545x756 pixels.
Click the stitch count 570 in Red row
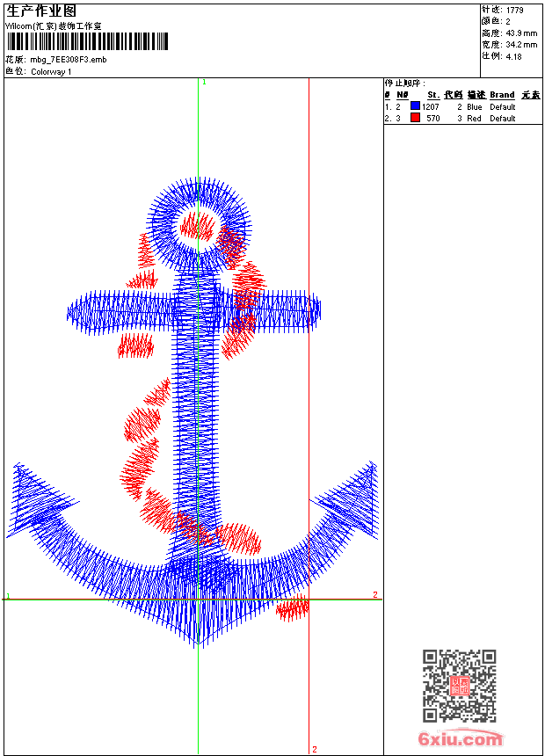click(x=433, y=119)
